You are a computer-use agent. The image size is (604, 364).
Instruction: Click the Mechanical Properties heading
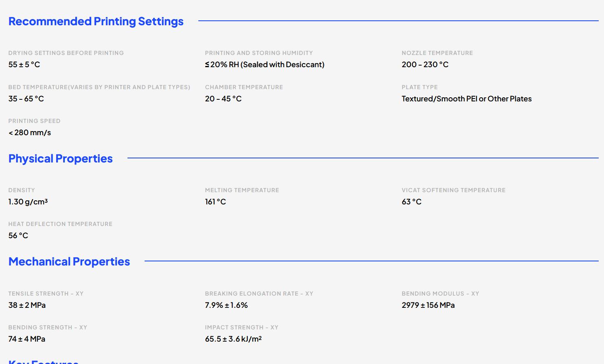pos(69,261)
